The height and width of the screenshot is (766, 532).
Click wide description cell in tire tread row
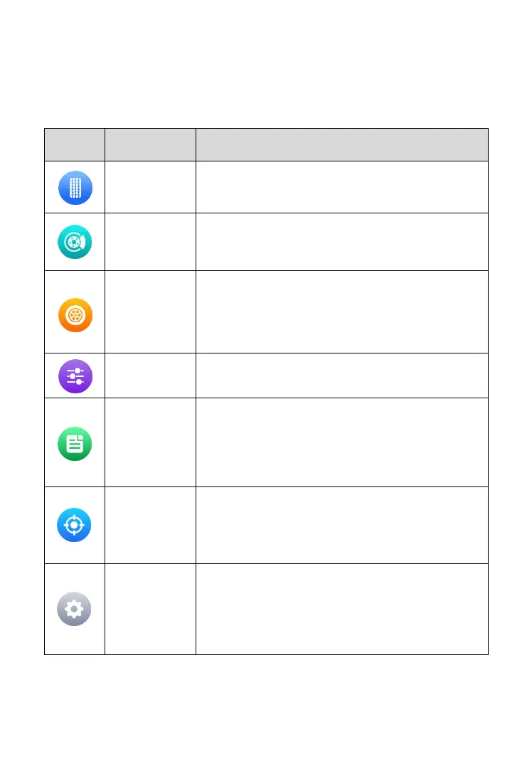(x=342, y=187)
